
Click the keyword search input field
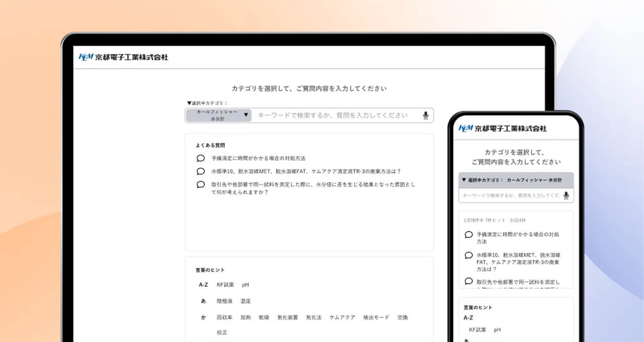coord(332,115)
